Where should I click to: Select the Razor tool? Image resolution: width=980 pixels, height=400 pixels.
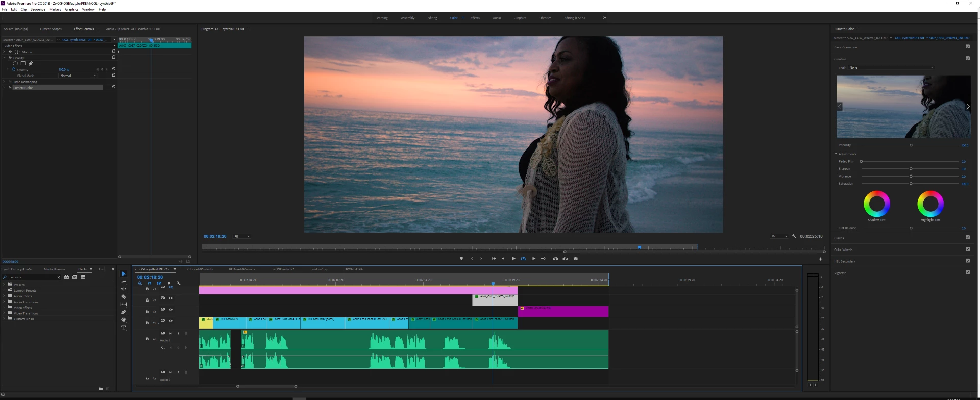tap(124, 296)
